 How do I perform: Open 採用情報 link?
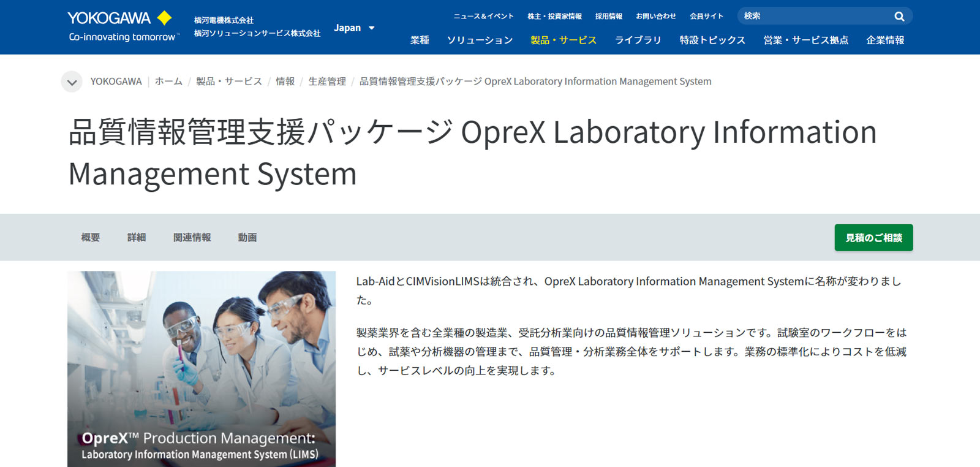pos(608,17)
